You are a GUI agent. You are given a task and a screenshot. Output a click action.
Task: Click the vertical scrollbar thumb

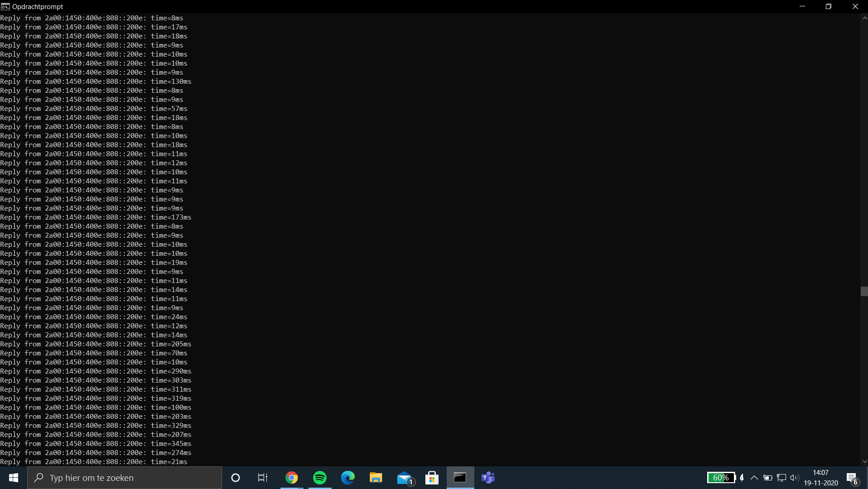click(864, 291)
